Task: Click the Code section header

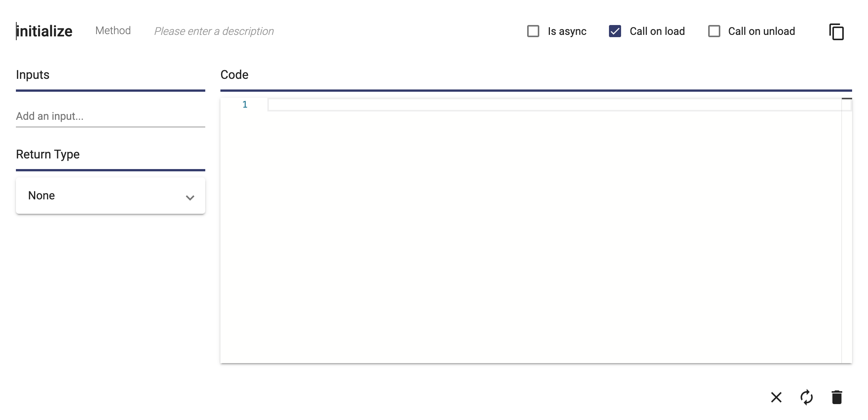Action: point(234,75)
